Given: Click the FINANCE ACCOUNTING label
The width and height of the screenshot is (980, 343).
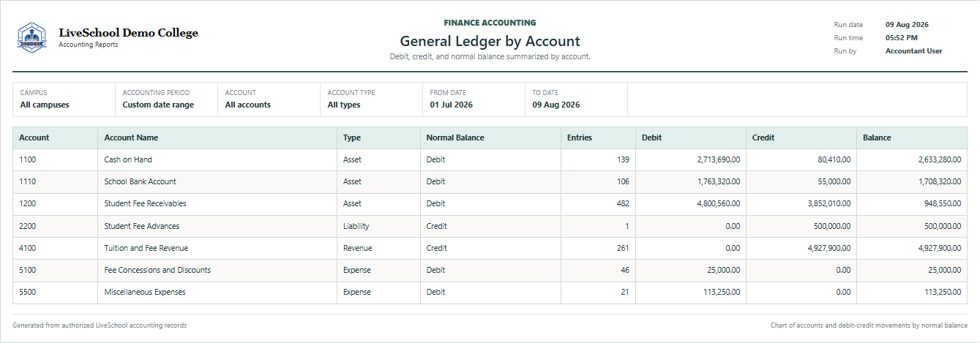Looking at the screenshot, I should coord(490,23).
